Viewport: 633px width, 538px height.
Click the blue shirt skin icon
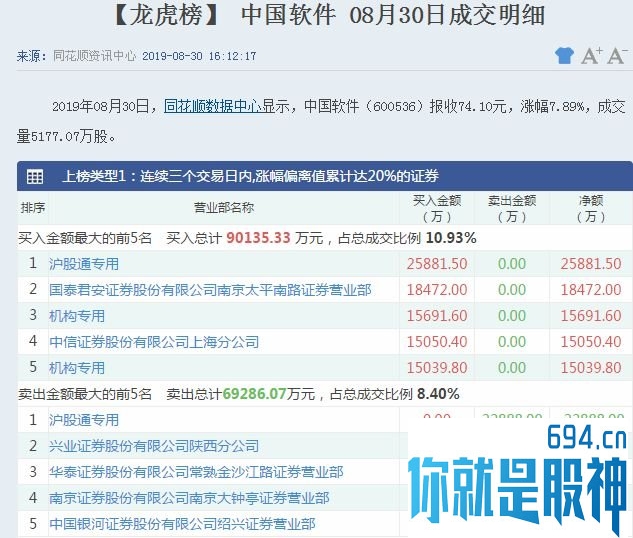pyautogui.click(x=564, y=55)
